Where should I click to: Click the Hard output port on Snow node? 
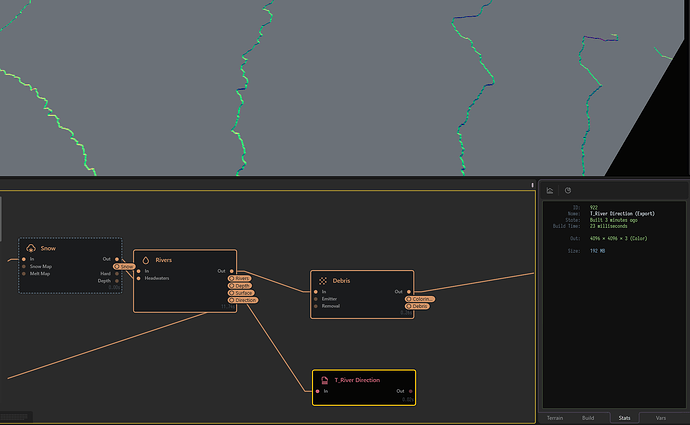point(117,274)
